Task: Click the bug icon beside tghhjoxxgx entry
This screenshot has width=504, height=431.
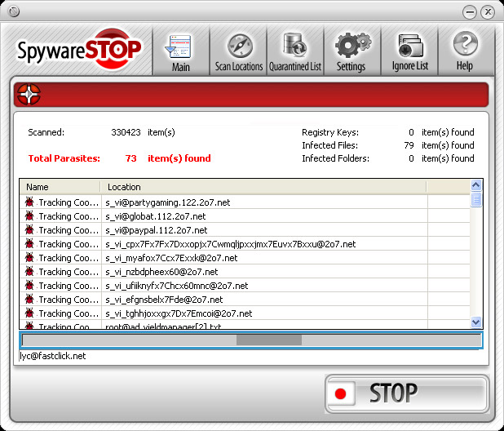Action: (29, 313)
